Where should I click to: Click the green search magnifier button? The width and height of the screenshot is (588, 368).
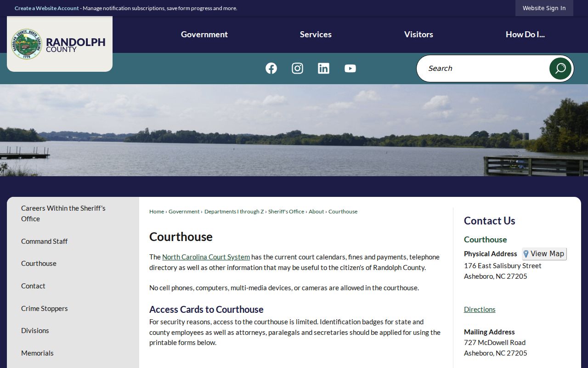[x=560, y=69]
